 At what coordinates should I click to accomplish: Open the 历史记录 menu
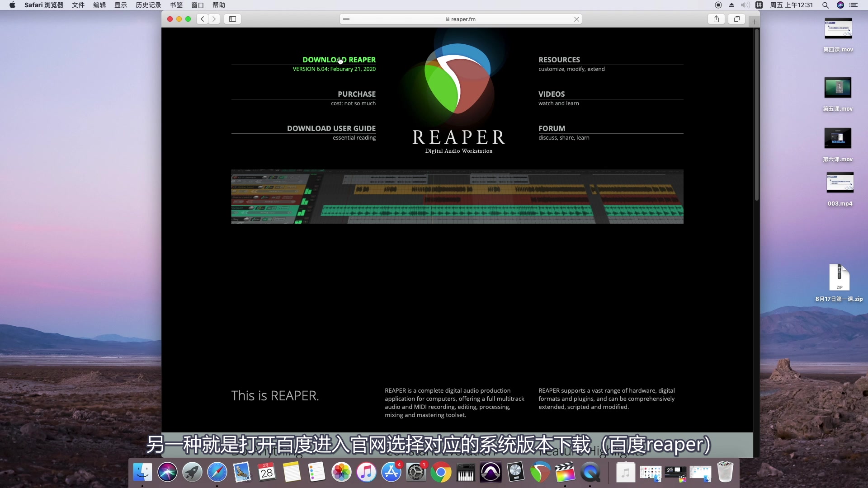pos(148,5)
